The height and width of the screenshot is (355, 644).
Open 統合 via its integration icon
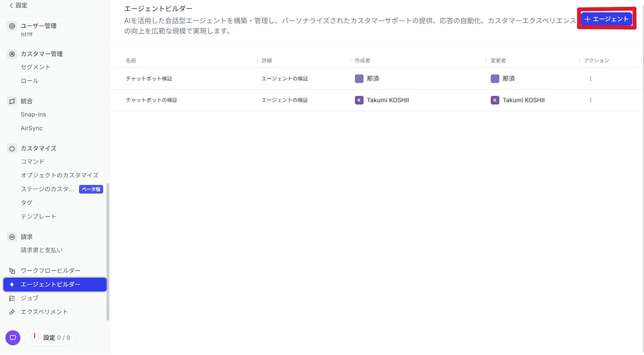(12, 101)
